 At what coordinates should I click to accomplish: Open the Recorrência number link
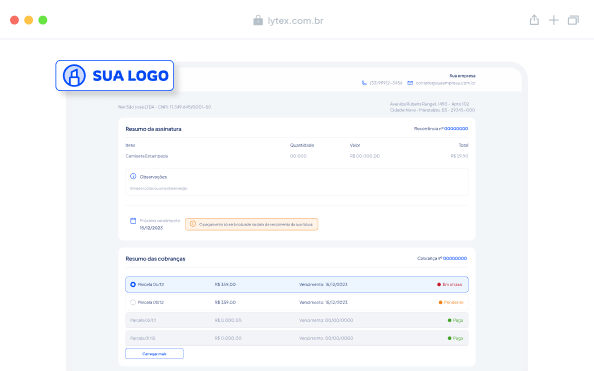coord(456,129)
